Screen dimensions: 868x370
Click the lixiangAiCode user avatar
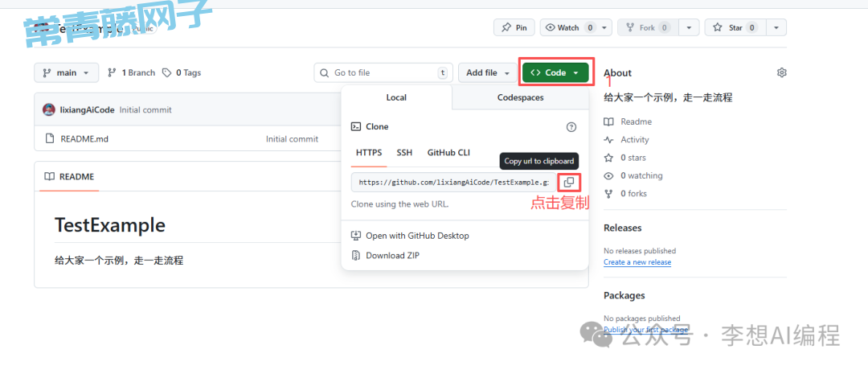point(49,109)
